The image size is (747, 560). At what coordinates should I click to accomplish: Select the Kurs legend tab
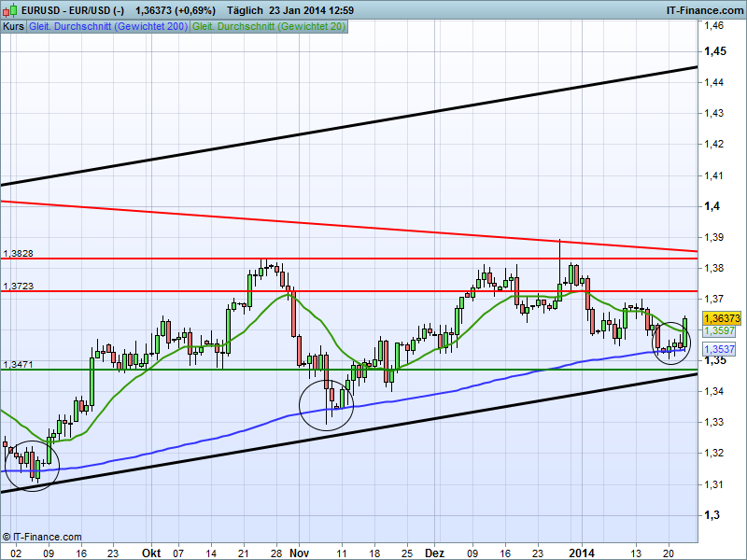[13, 27]
